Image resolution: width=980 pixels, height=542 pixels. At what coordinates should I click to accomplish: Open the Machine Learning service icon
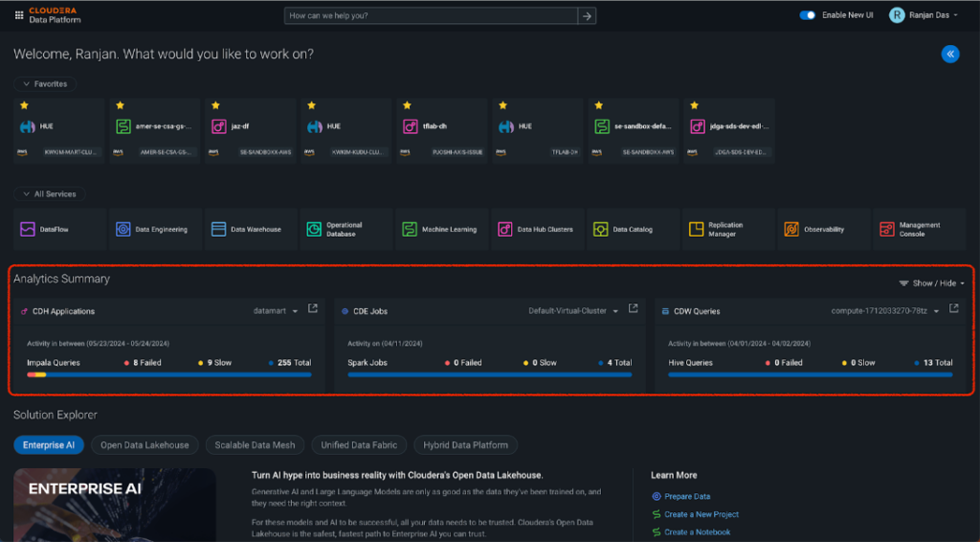click(x=410, y=230)
